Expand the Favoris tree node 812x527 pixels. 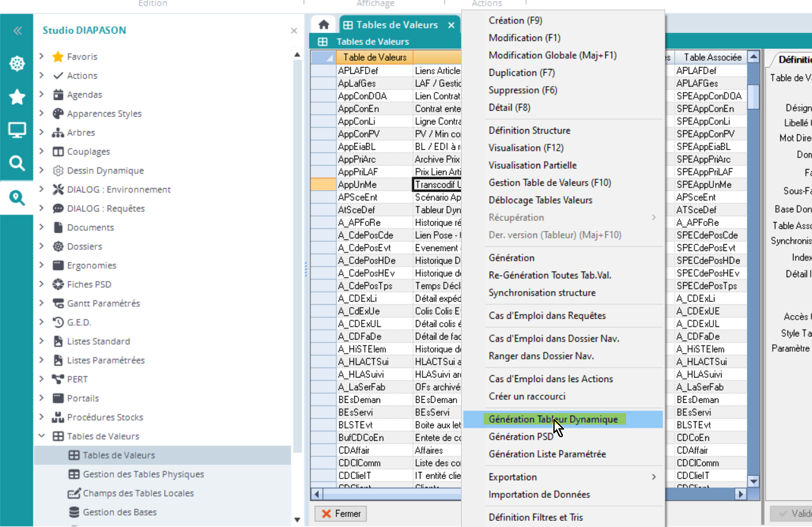tap(42, 56)
